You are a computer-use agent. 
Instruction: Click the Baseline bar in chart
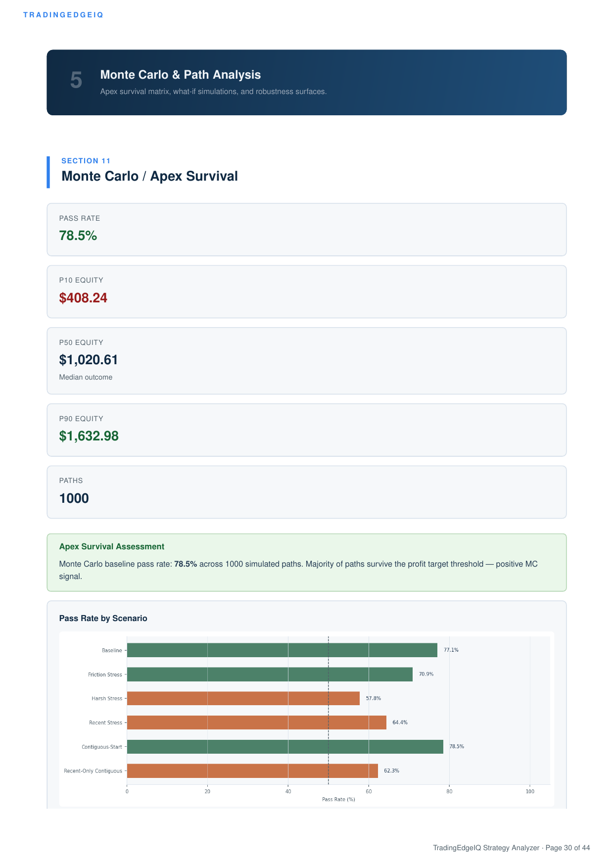tap(282, 650)
